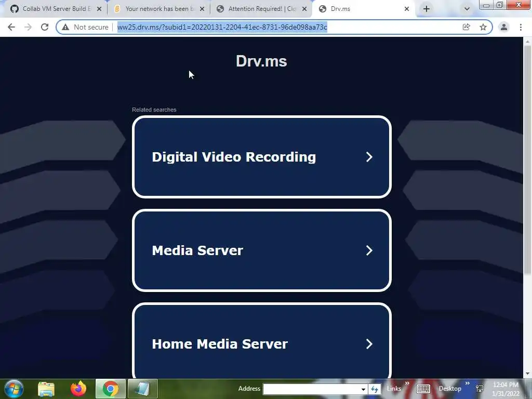Click the chevron on Home Media Server
The image size is (532, 399).
point(369,344)
